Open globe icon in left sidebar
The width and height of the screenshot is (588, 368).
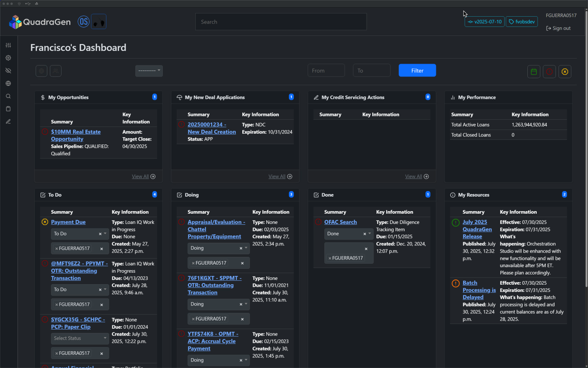8,83
